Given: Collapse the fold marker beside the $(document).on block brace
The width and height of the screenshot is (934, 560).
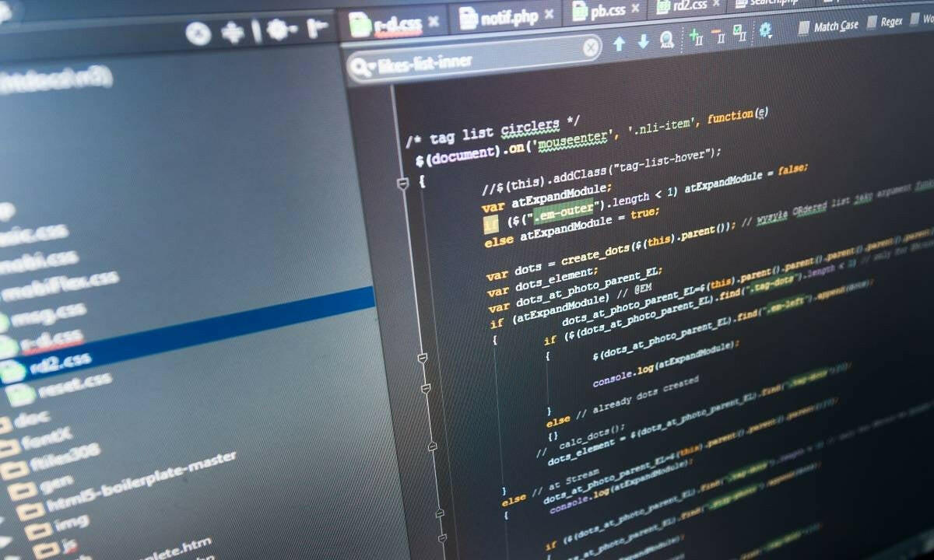Looking at the screenshot, I should click(402, 184).
